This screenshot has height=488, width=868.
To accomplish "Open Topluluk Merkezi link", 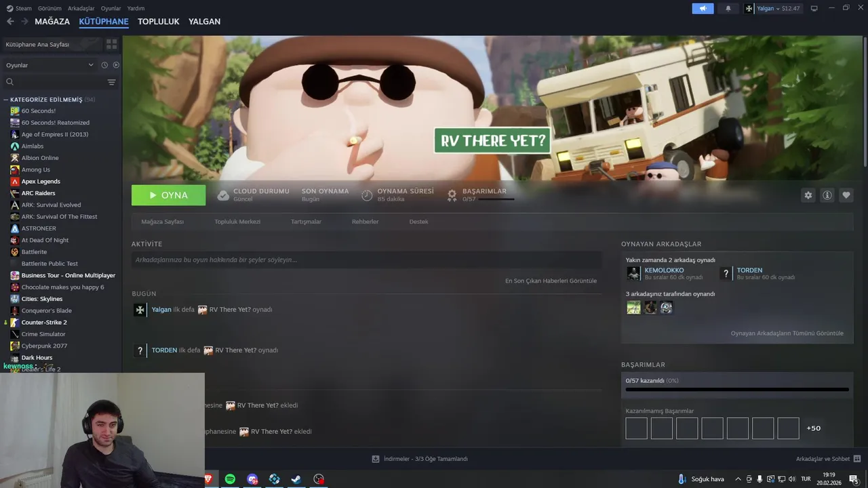I will tap(237, 222).
